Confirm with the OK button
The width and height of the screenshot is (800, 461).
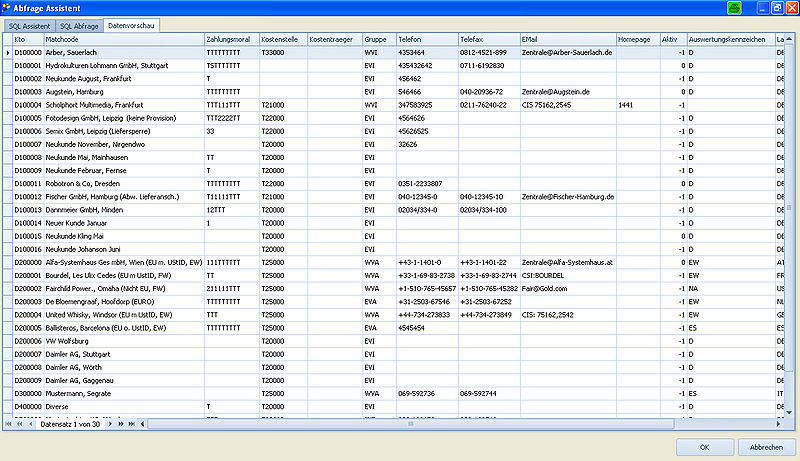(x=705, y=447)
